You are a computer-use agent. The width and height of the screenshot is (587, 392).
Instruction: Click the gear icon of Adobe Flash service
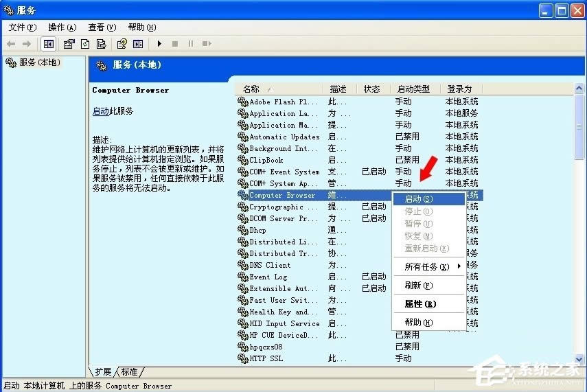[243, 102]
